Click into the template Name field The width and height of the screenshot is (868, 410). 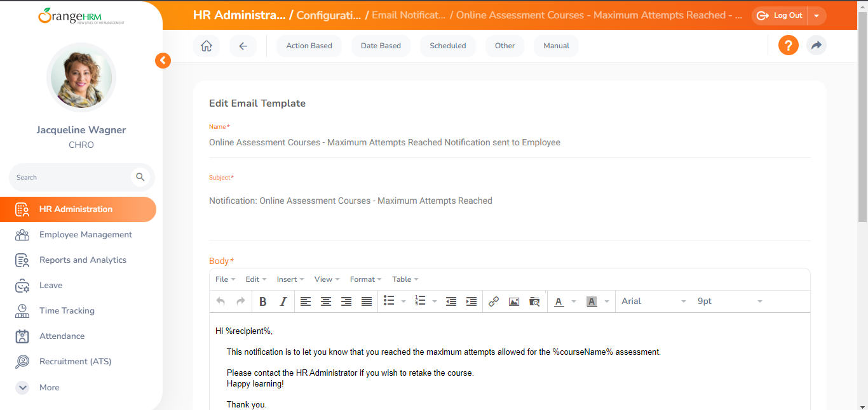pos(510,143)
